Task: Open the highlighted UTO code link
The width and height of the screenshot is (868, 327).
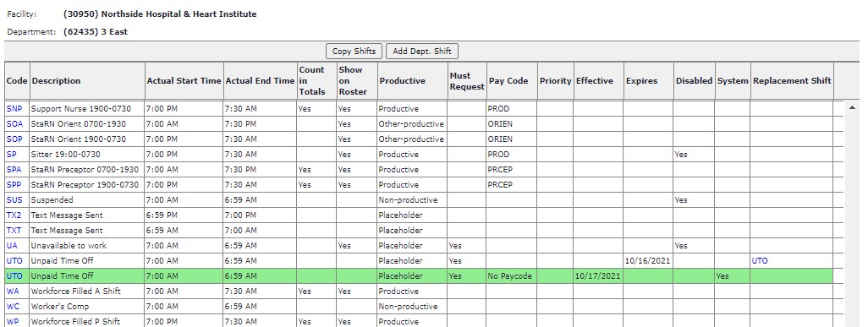Action: (14, 275)
